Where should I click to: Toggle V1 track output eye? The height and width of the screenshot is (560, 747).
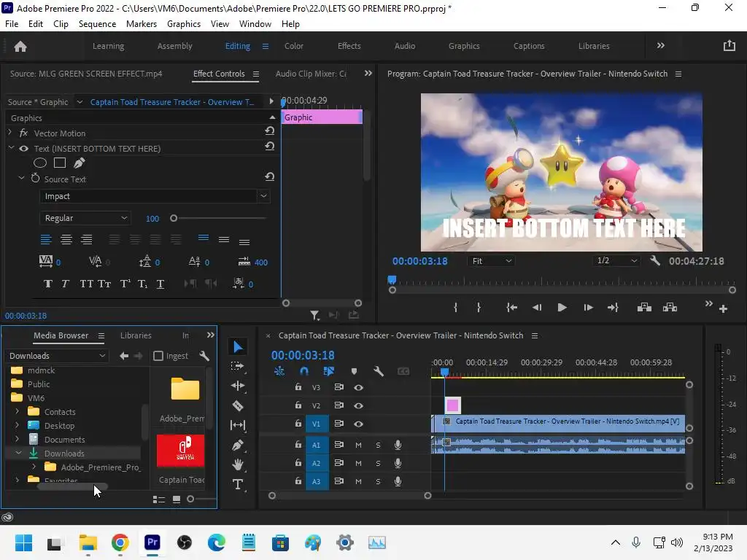point(359,424)
